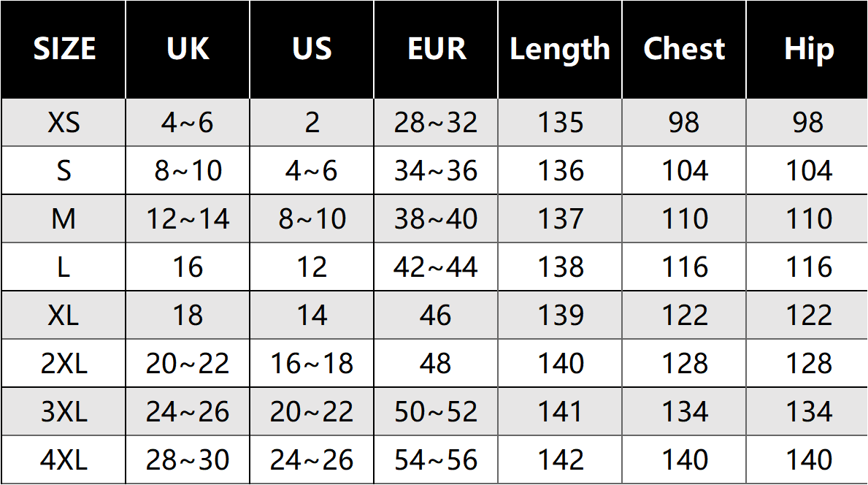The width and height of the screenshot is (868, 485).
Task: Select the XS size cell
Action: tap(64, 123)
